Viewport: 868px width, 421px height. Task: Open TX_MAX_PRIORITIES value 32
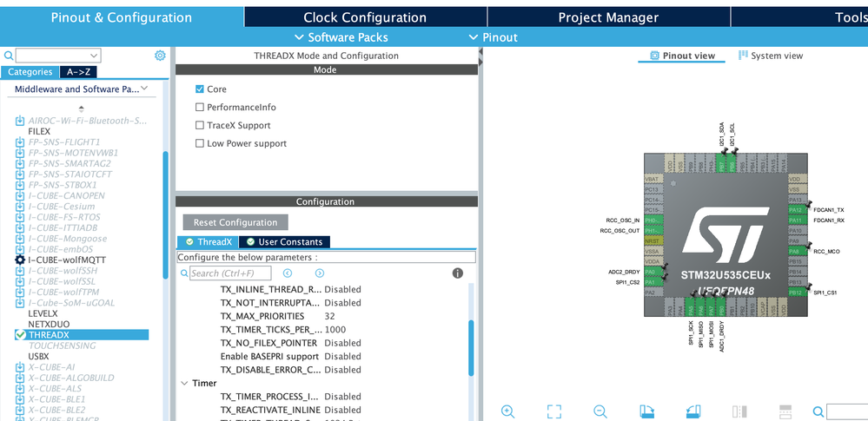click(328, 317)
